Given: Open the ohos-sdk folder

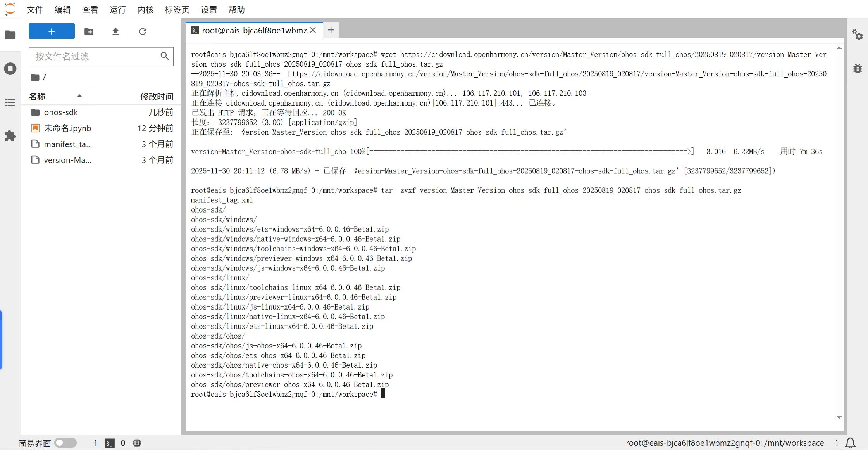Looking at the screenshot, I should (61, 112).
